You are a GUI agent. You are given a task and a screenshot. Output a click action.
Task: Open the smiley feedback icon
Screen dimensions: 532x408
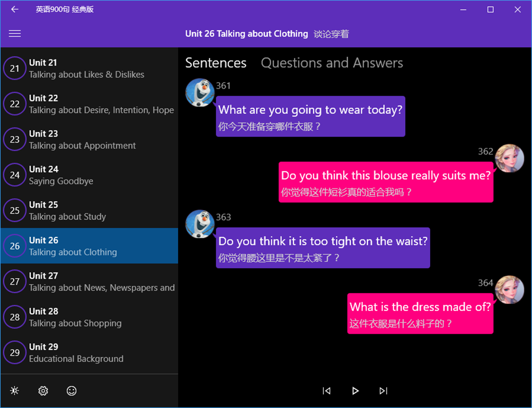coord(71,391)
